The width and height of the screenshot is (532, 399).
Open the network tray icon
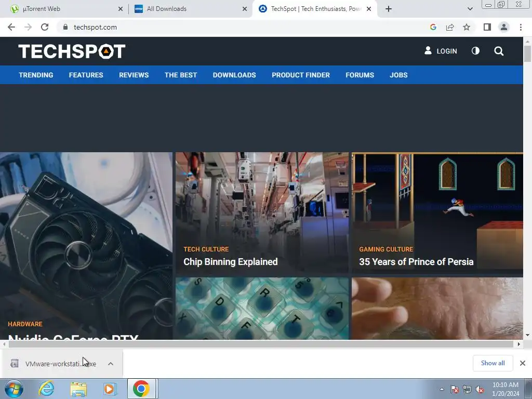click(x=467, y=389)
